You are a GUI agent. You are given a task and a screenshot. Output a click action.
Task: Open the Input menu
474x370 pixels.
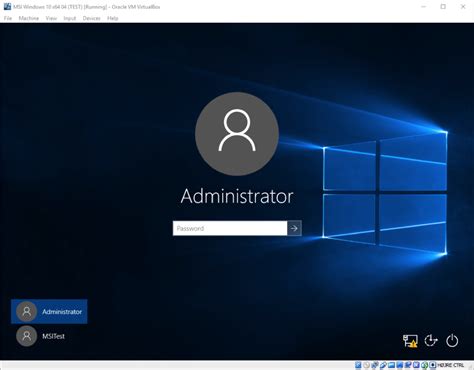[x=70, y=18]
